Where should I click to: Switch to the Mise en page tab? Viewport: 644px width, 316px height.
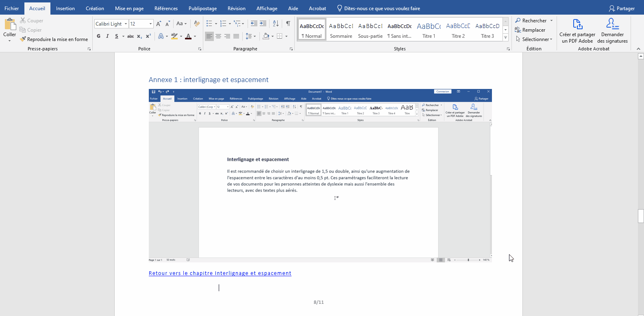(129, 8)
